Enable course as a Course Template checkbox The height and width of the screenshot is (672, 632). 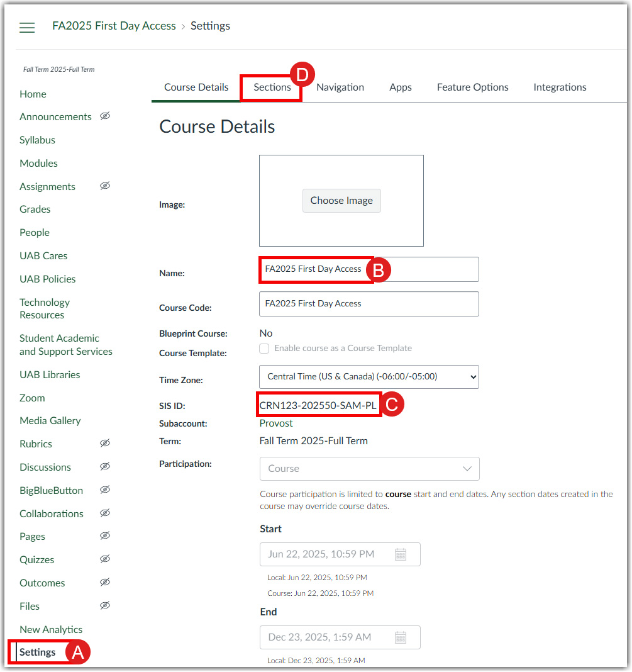coord(264,349)
